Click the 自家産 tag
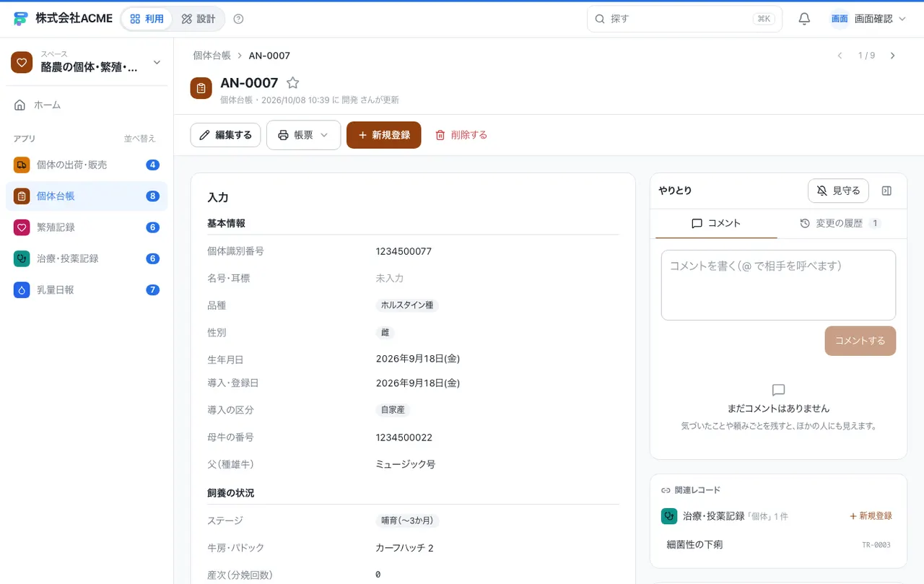 click(x=393, y=410)
